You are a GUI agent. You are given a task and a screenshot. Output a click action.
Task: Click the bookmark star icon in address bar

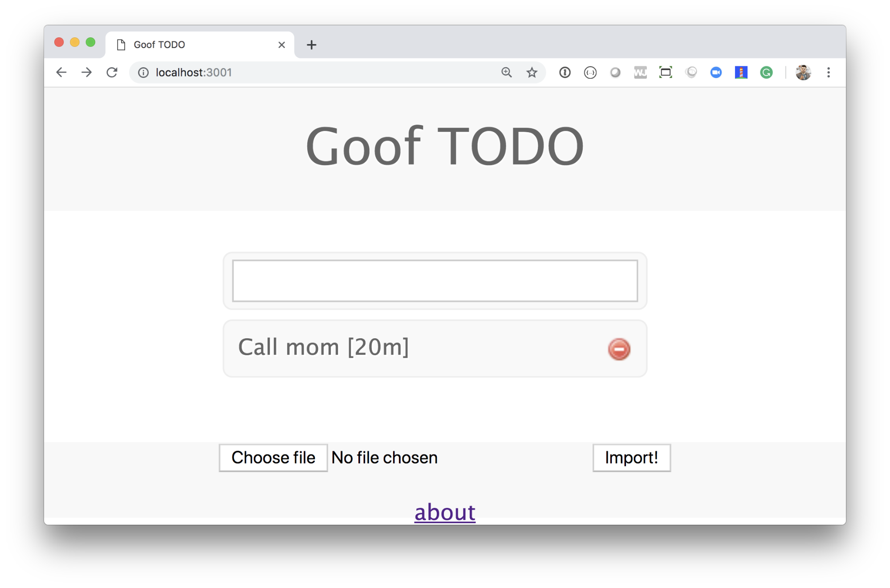[532, 72]
